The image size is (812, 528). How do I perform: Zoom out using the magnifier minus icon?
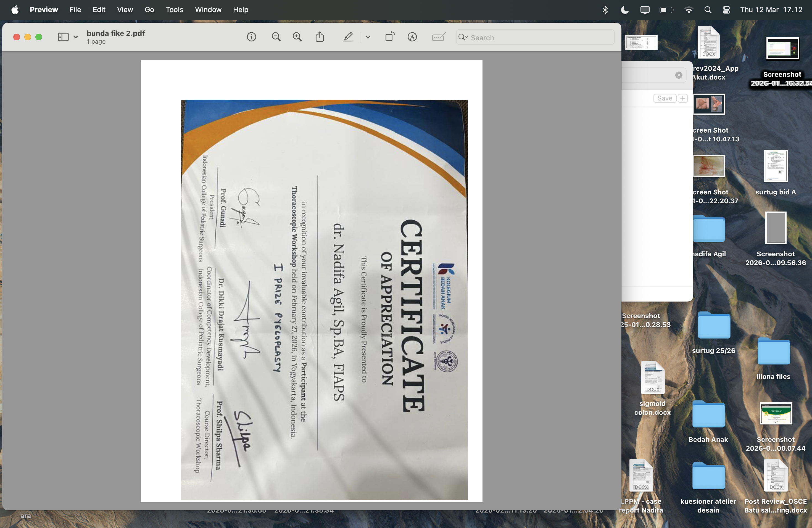coord(276,37)
